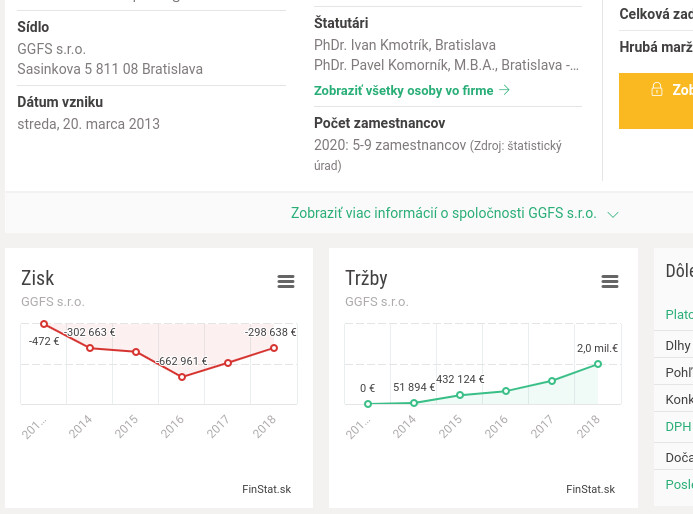The image size is (693, 514).
Task: Open the 'Posle' link in right panel
Action: click(x=679, y=484)
